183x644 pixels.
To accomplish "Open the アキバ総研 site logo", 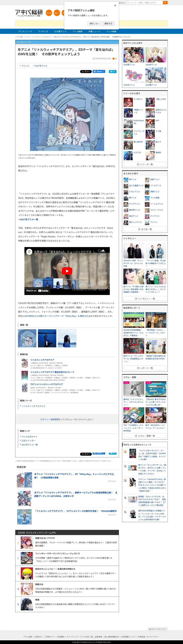I will tap(29, 13).
